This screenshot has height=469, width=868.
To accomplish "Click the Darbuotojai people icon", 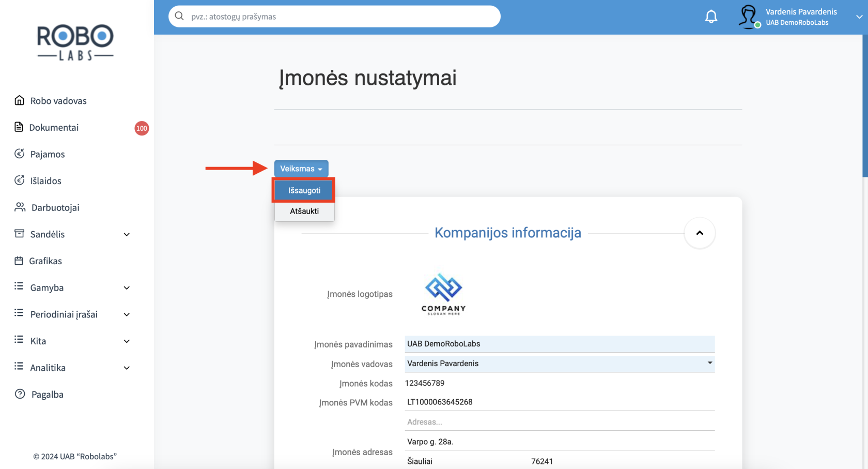I will tap(20, 207).
